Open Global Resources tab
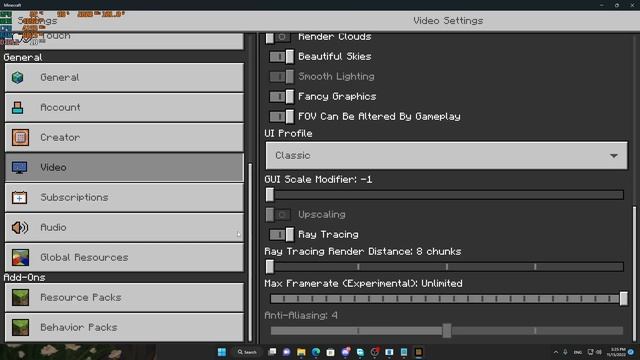640x360 pixels. (x=124, y=258)
